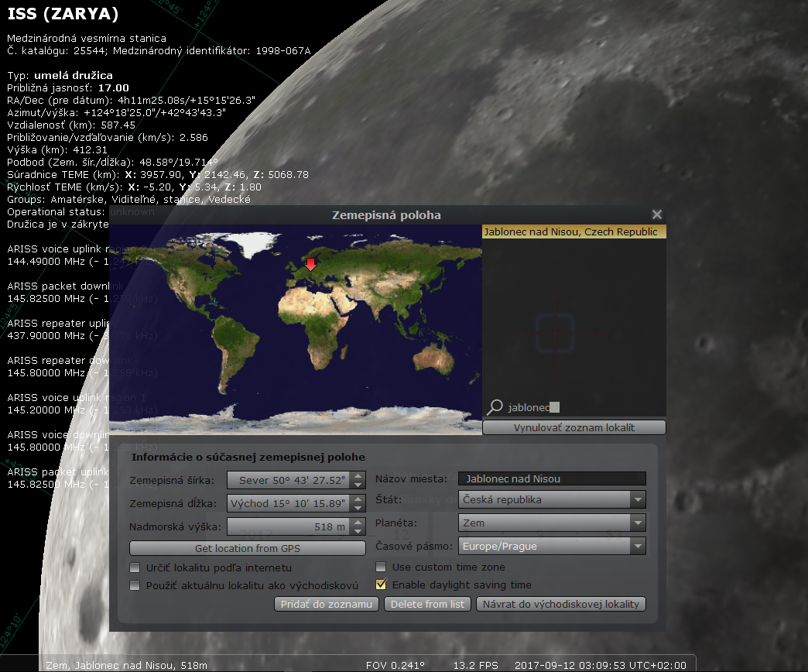Screen dimensions: 808x672
Task: Increase Zemepisná dĺžka with up arrow
Action: (358, 499)
